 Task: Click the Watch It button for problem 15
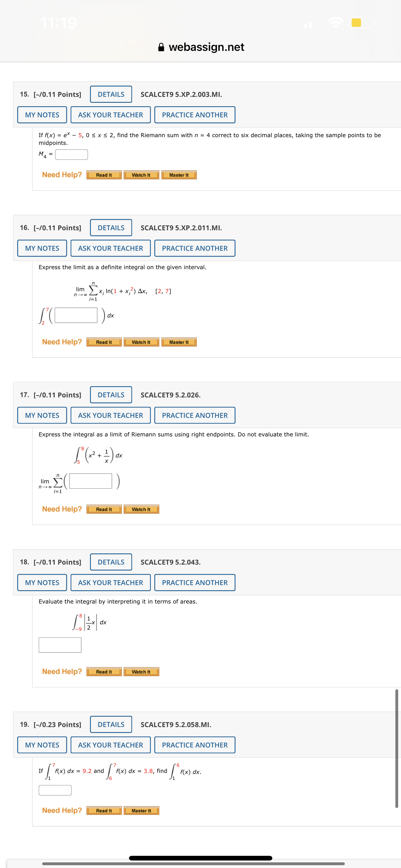point(141,175)
